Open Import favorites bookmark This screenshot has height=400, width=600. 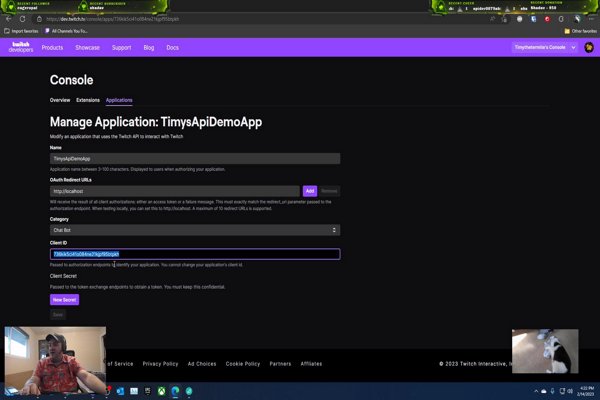click(21, 31)
